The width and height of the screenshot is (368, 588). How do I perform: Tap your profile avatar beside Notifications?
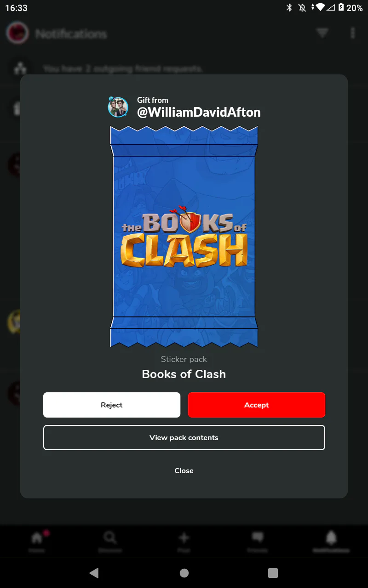[x=18, y=34]
